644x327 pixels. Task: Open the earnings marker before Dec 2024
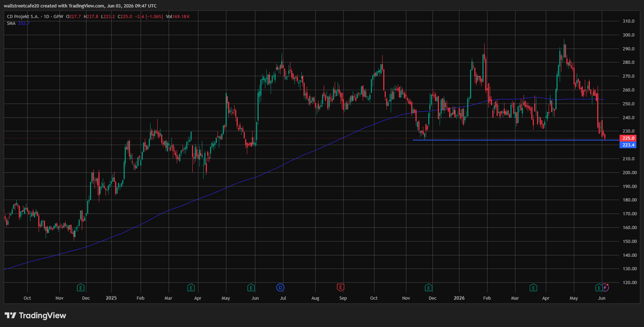tap(80, 288)
